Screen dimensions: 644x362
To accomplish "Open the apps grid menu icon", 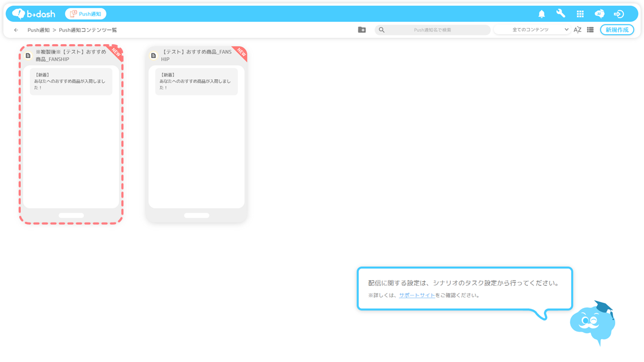I will (580, 14).
